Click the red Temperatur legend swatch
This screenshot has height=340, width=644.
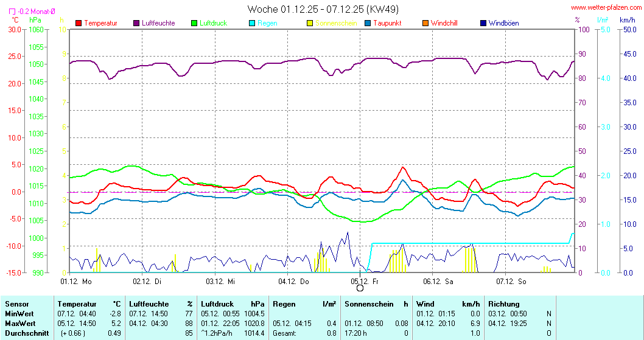(79, 23)
